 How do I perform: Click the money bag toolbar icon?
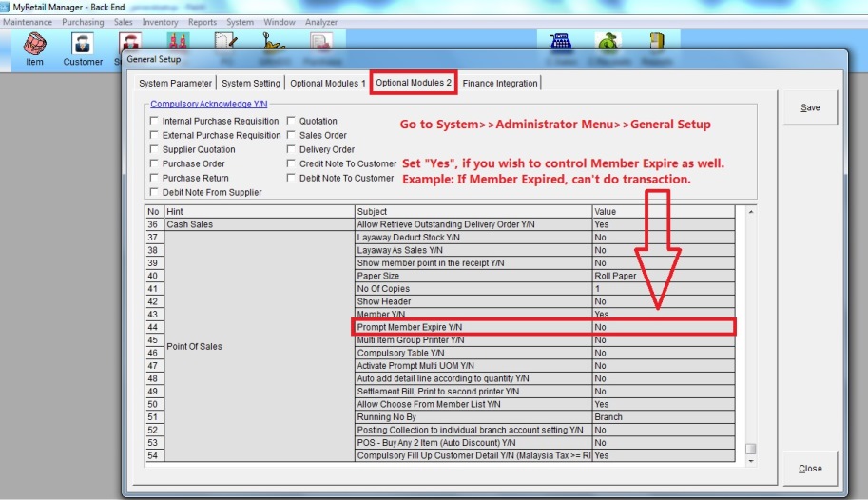608,43
